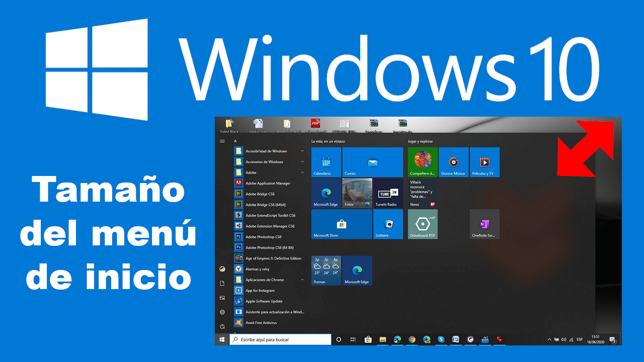Image resolution: width=644 pixels, height=362 pixels.
Task: Open the Poznan weather tile
Action: coord(326,270)
